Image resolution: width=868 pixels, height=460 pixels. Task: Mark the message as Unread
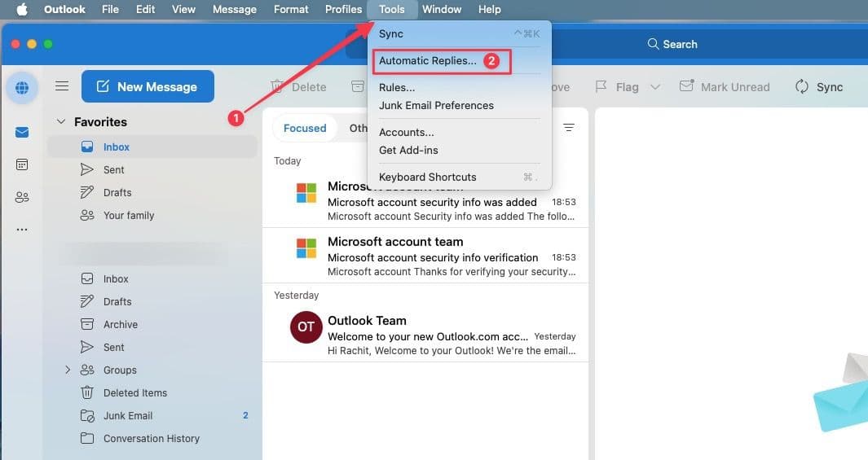(725, 87)
